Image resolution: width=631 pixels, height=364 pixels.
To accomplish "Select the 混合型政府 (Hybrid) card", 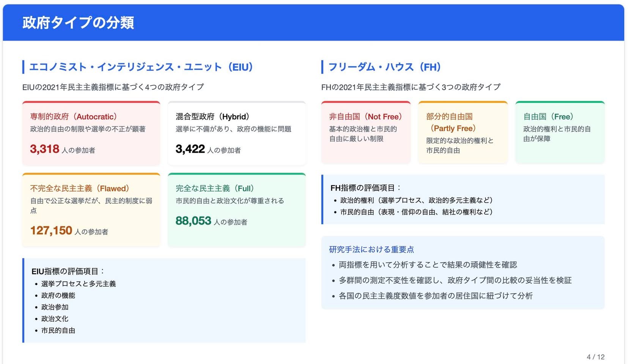I will [x=237, y=133].
